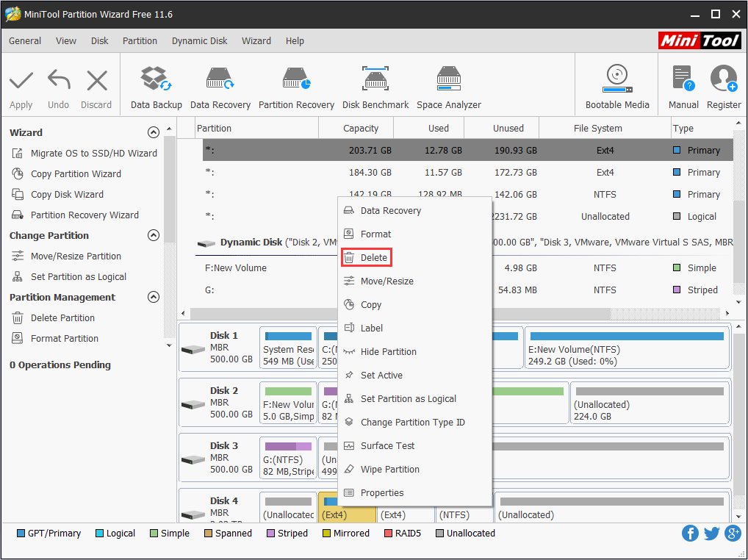748x560 pixels.
Task: Select Disk 3 drive icon
Action: pyautogui.click(x=193, y=460)
